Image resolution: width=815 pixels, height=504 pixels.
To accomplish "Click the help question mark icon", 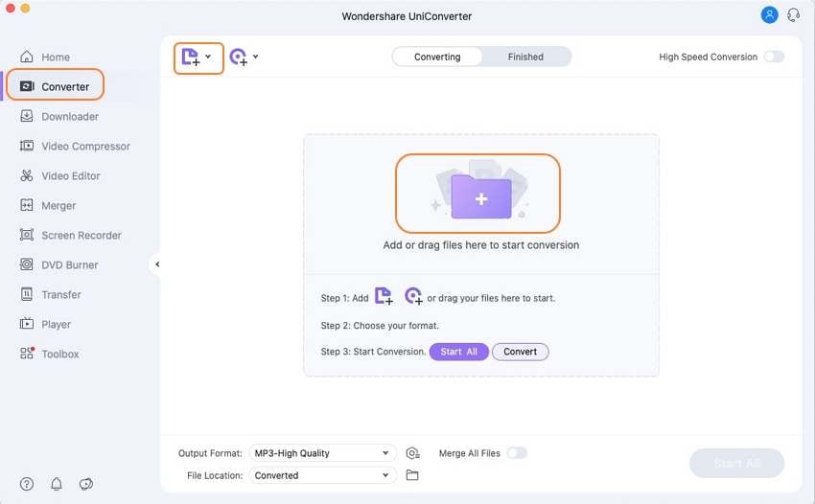I will (27, 484).
